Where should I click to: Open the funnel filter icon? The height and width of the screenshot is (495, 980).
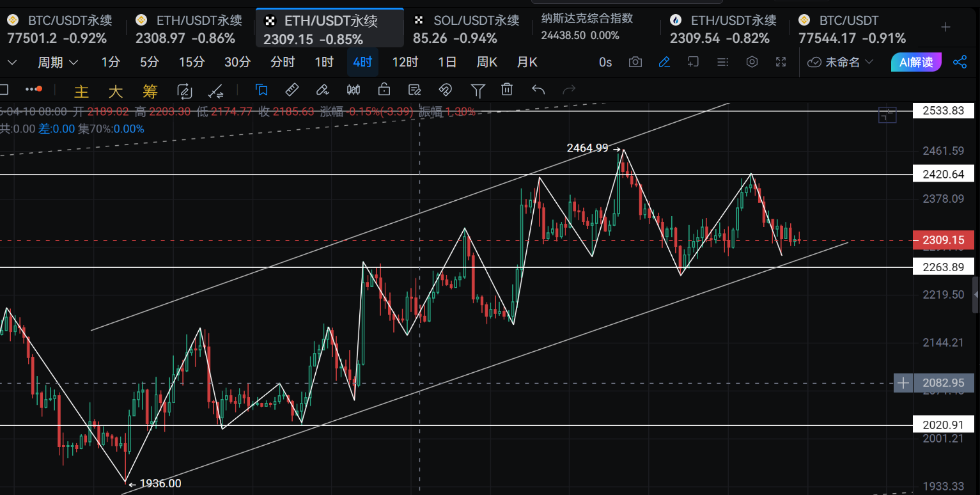tap(478, 90)
